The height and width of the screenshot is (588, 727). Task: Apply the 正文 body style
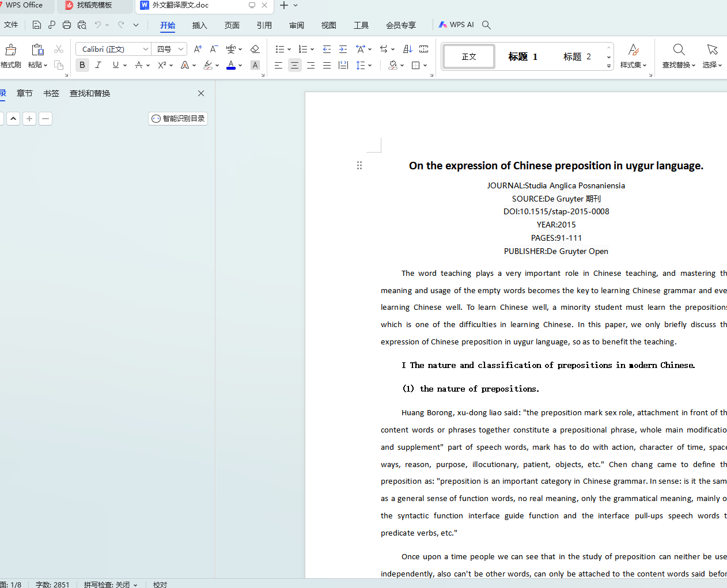[x=469, y=56]
